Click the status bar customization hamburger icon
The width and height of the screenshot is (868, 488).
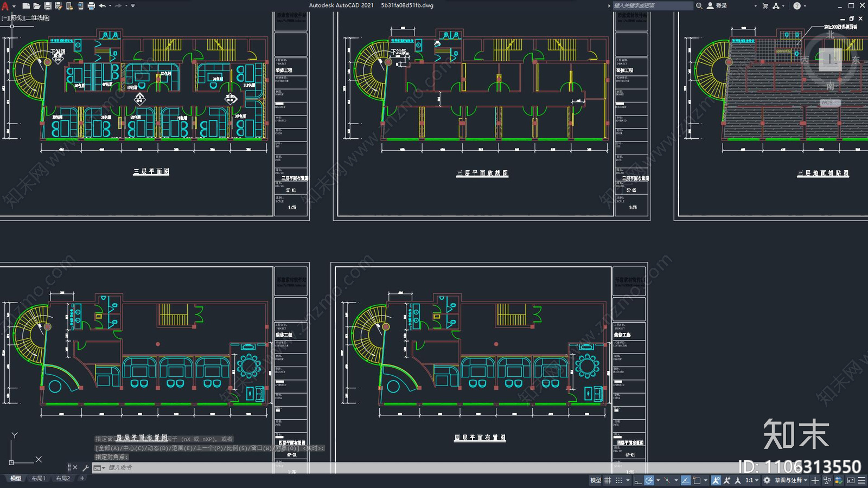click(x=862, y=480)
